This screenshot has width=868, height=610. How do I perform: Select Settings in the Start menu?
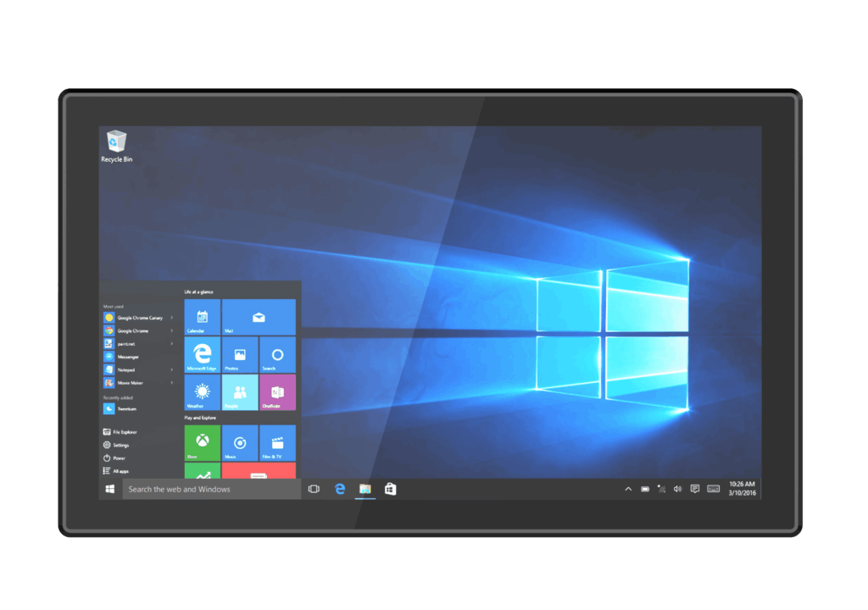click(120, 445)
